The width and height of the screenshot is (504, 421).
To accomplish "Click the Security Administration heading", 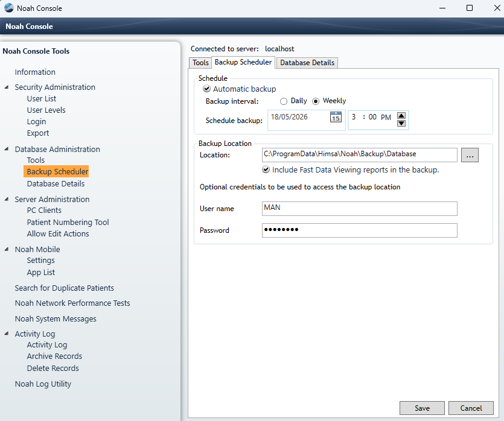I will (x=55, y=87).
